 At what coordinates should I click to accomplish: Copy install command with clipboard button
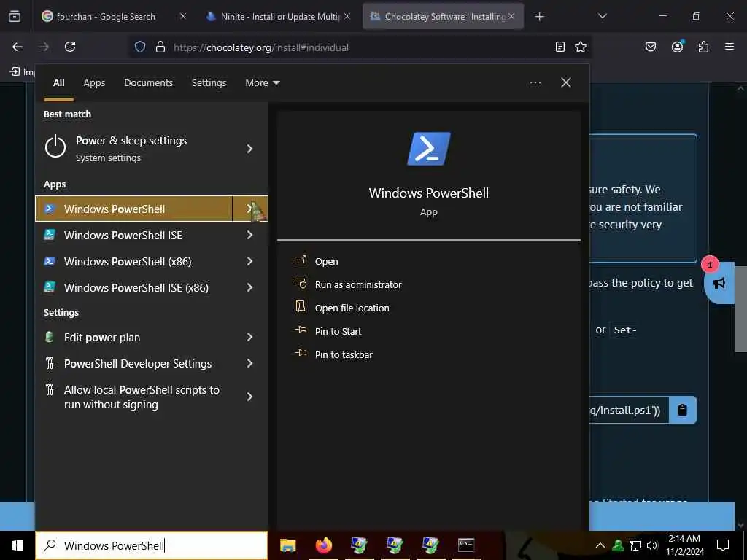(x=682, y=410)
